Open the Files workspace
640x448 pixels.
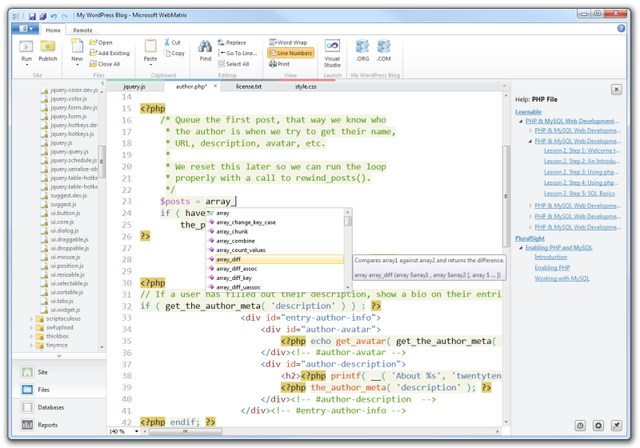(59, 390)
